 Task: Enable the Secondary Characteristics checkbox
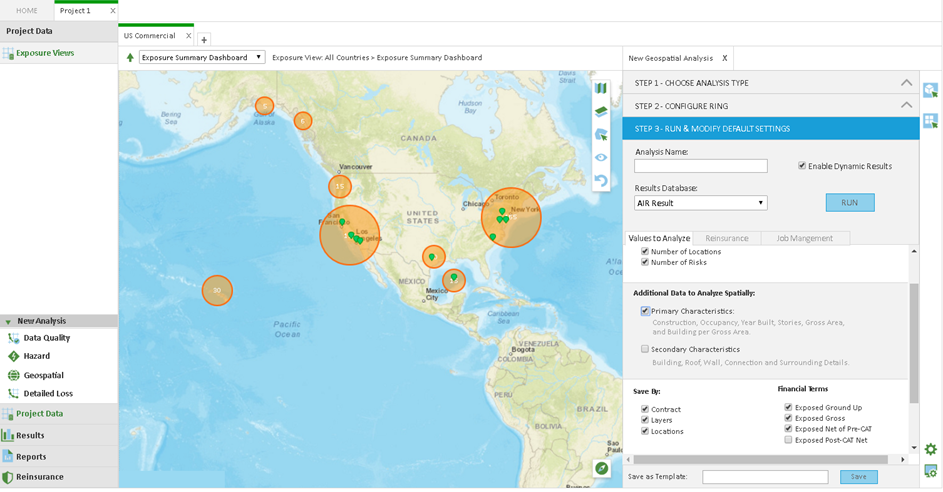point(645,349)
